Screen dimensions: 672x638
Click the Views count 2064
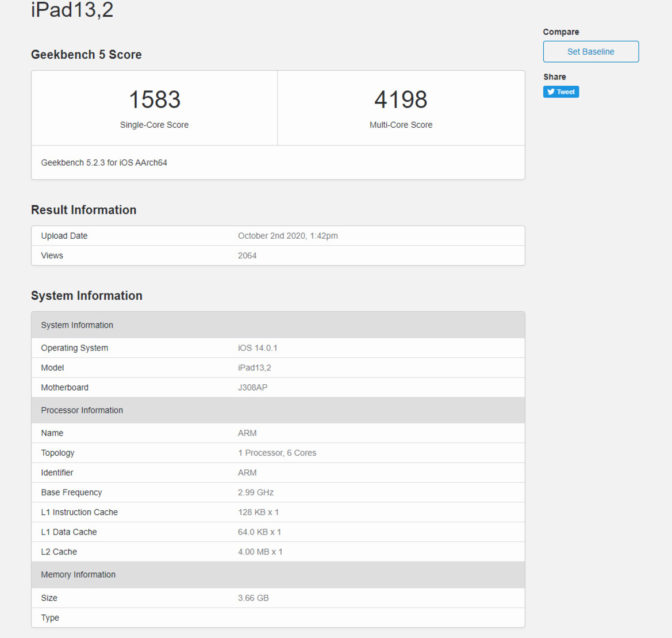[x=247, y=255]
